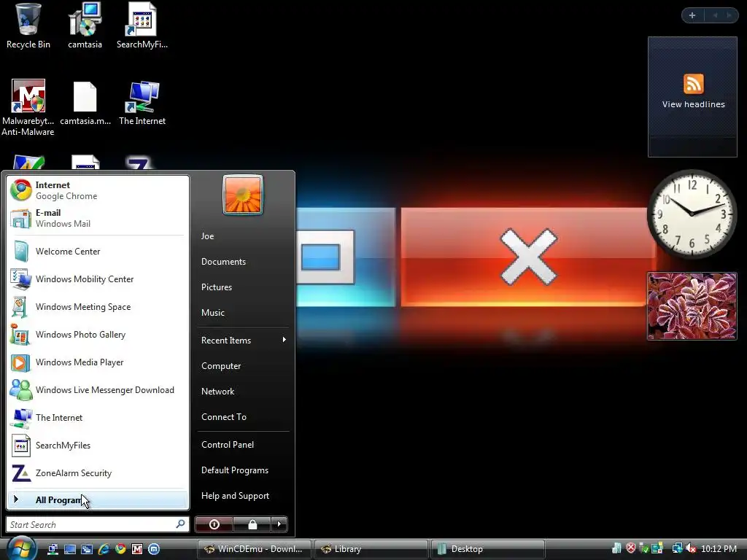The image size is (747, 560).
Task: Select SearchMyFi... desktop shortcut
Action: [142, 26]
